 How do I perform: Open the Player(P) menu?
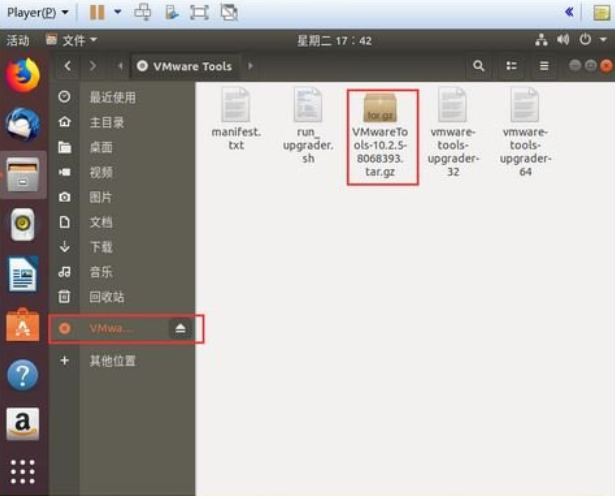pos(38,13)
